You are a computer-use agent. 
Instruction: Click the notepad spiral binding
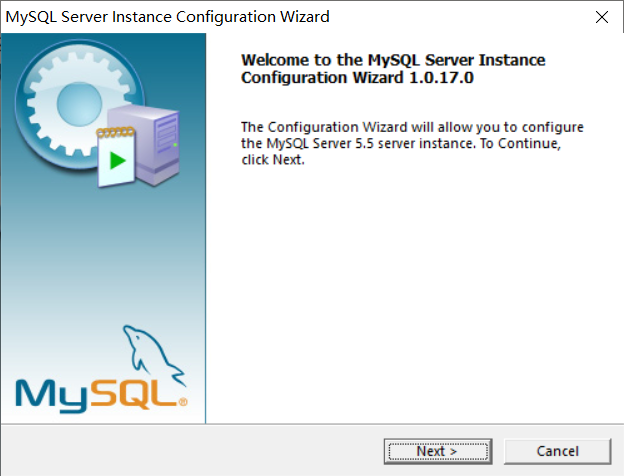point(115,132)
